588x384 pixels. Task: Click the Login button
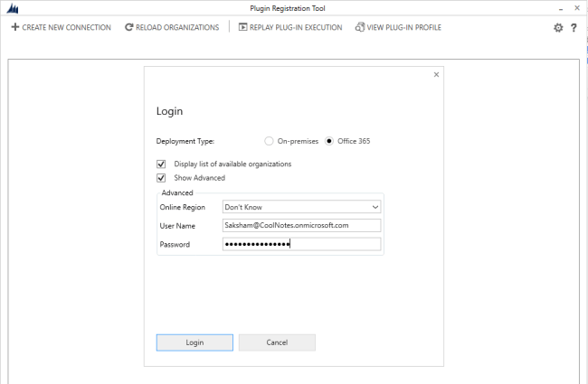(194, 342)
